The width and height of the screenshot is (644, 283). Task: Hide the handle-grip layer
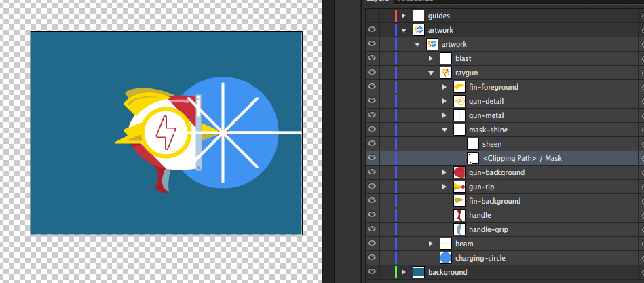pyautogui.click(x=372, y=229)
